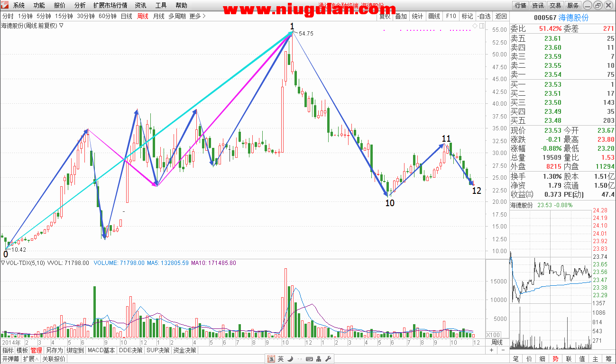This screenshot has height=364, width=616.
Task: Click the 周线 label at axis corner
Action: coord(496,342)
